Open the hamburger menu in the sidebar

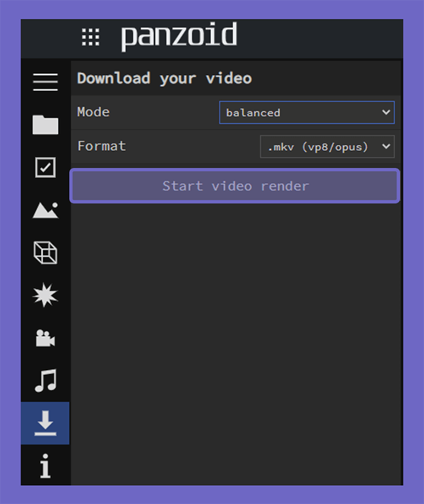[x=45, y=82]
